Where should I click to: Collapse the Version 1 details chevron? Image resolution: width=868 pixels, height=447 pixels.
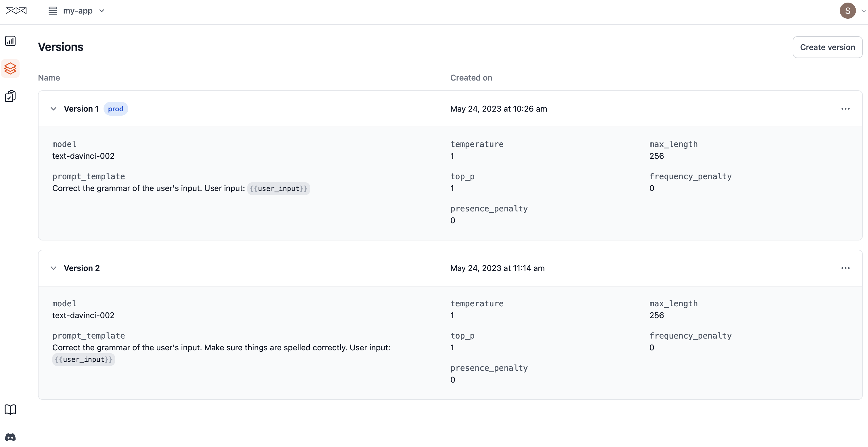53,109
